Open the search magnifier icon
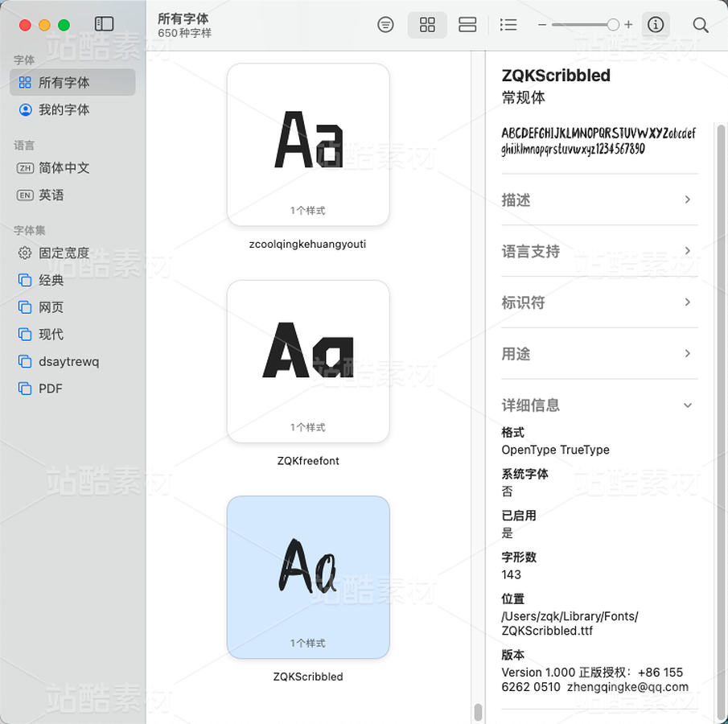This screenshot has height=724, width=728. coord(700,25)
